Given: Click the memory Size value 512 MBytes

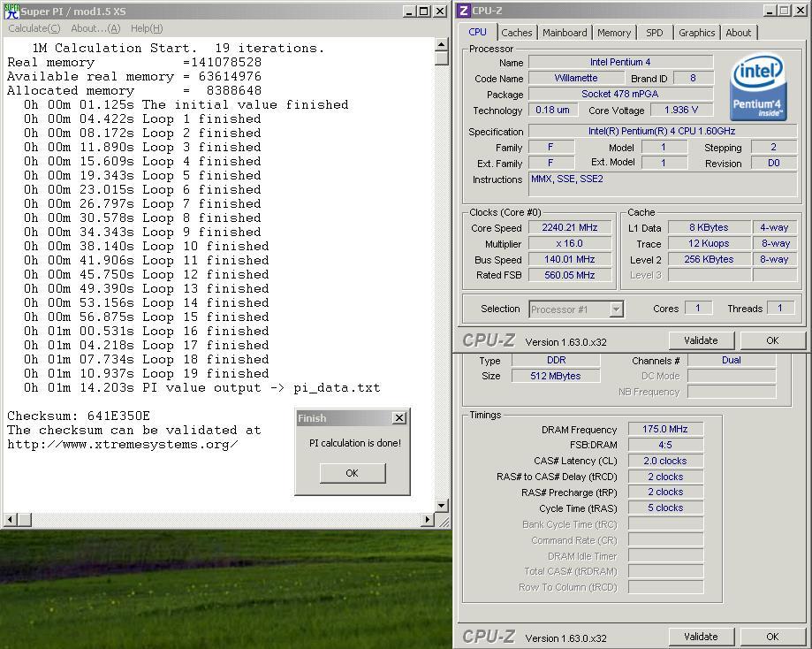Looking at the screenshot, I should (556, 376).
